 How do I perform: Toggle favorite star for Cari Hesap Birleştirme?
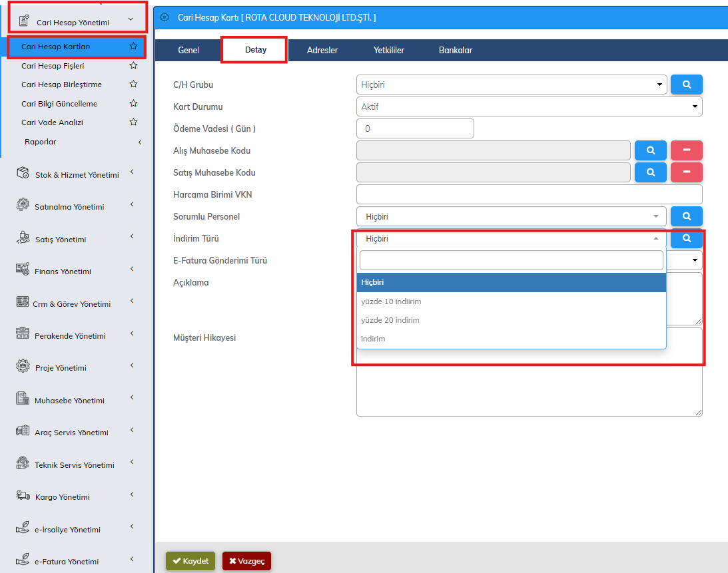pyautogui.click(x=133, y=85)
